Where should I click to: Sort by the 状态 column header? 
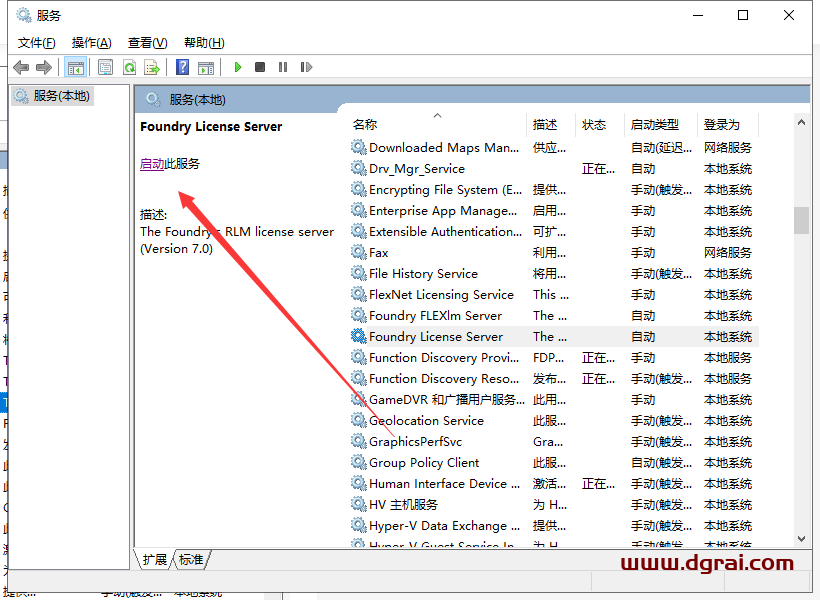(600, 124)
